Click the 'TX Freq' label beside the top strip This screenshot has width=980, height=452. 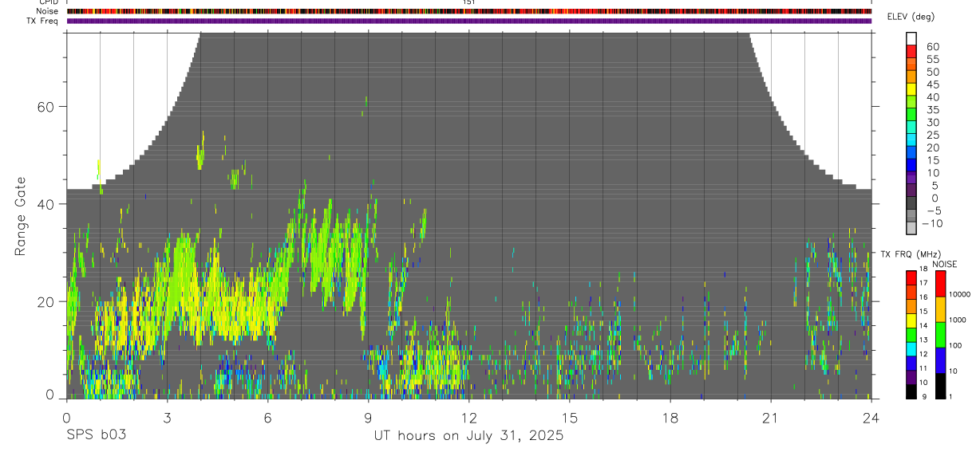point(44,21)
